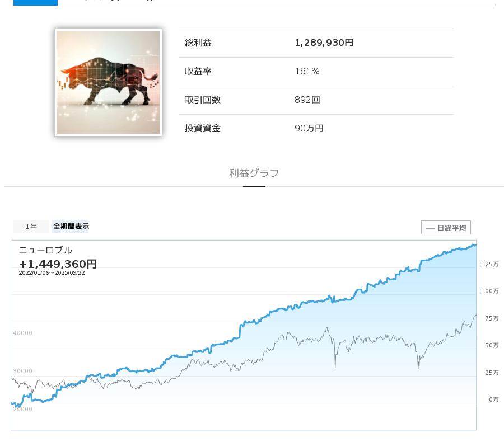This screenshot has height=442, width=504.
Task: Click the +1,449,360円 chart profit figure
Action: coord(58,264)
